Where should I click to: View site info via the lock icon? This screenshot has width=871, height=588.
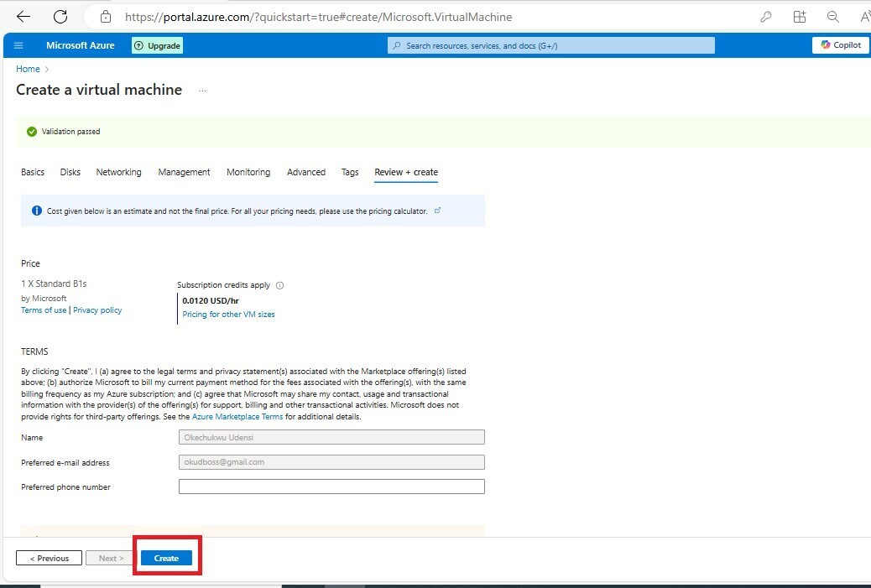pos(106,17)
